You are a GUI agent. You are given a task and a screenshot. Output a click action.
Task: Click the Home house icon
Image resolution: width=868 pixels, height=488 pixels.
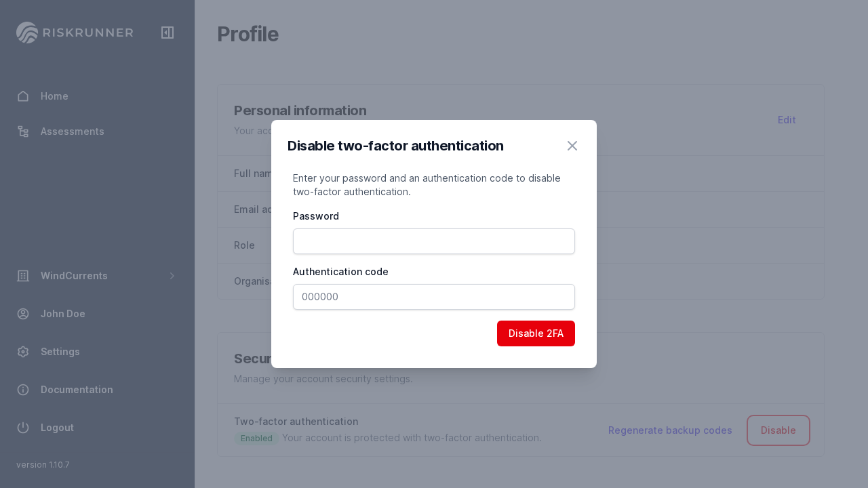coord(23,96)
